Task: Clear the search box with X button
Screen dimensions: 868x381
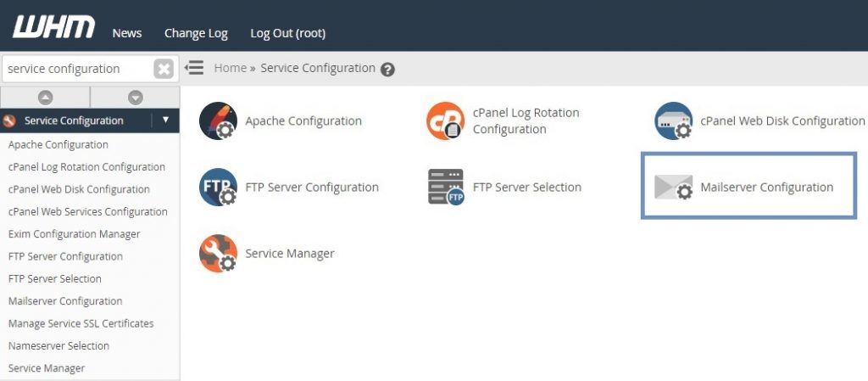Action: [x=164, y=69]
